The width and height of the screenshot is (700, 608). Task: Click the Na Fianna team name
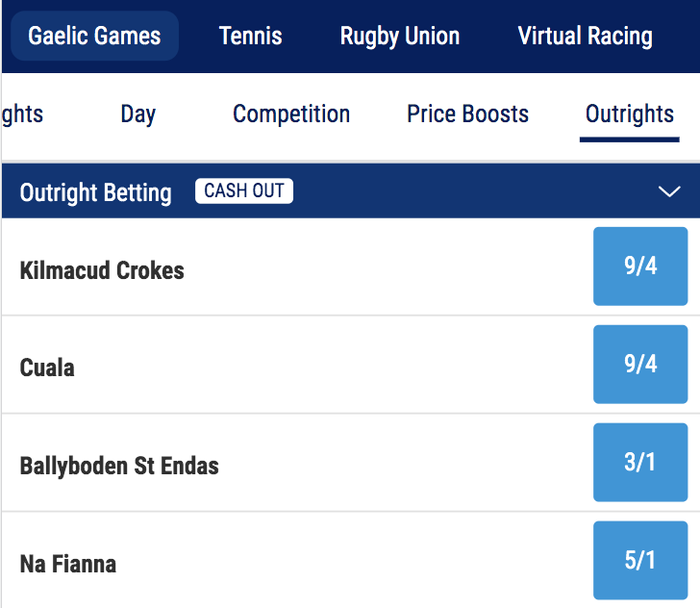pyautogui.click(x=68, y=563)
